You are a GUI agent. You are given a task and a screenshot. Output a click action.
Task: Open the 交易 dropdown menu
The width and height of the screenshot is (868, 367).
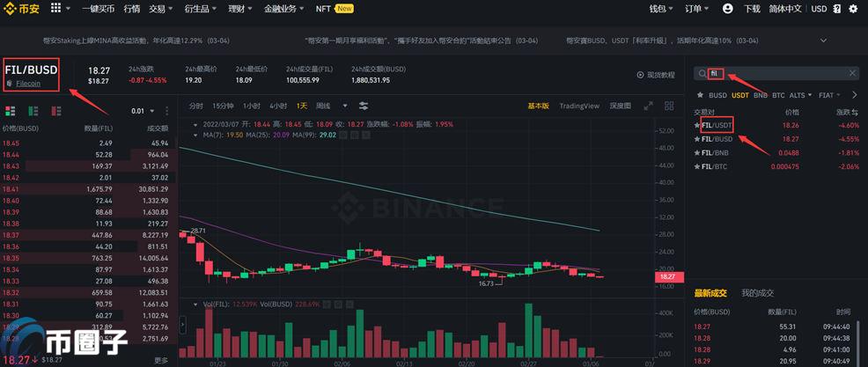(x=160, y=9)
